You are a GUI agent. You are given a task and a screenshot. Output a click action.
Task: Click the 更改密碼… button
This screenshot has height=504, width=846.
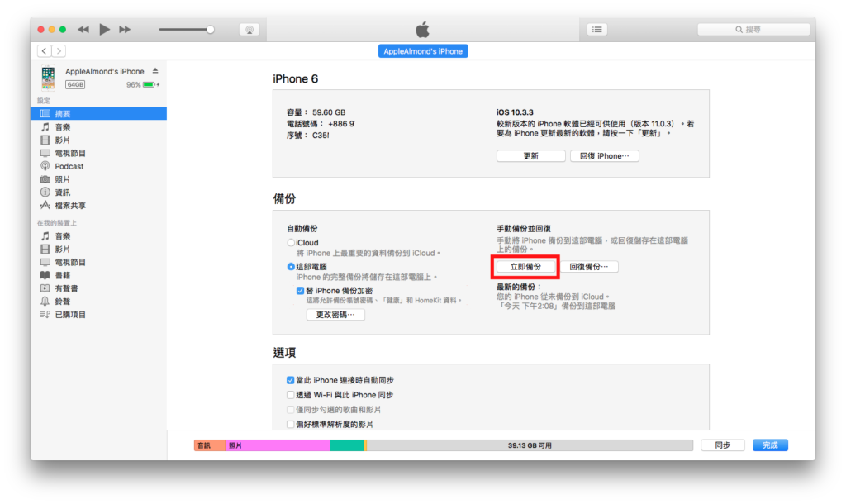coord(335,315)
